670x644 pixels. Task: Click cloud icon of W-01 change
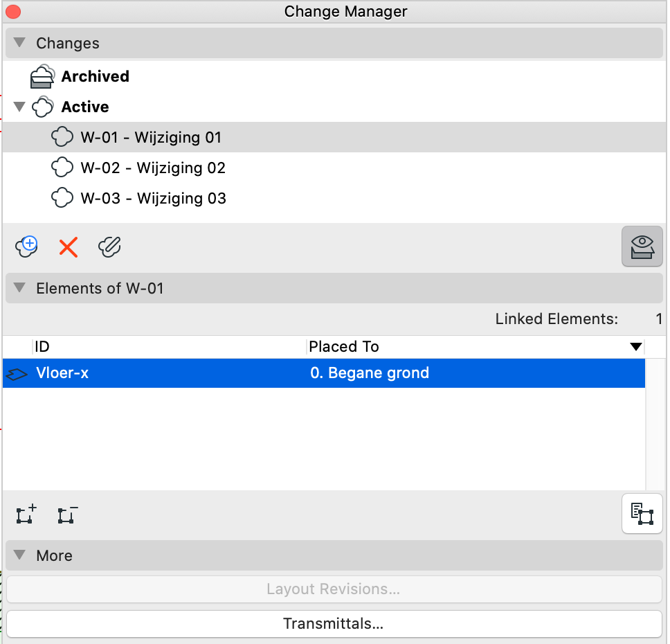tap(62, 137)
